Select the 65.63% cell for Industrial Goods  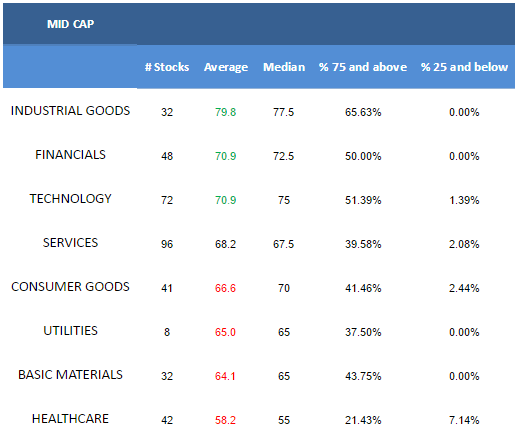pyautogui.click(x=363, y=112)
